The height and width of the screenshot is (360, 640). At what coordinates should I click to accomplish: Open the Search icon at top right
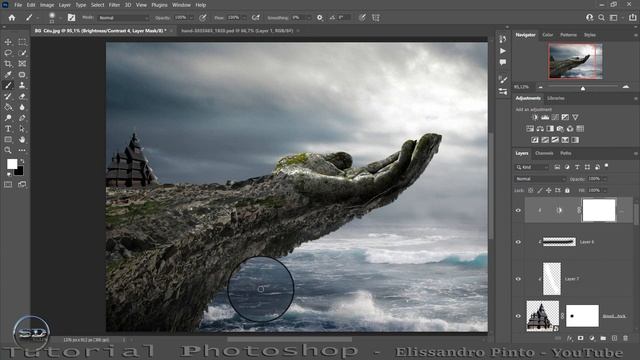point(601,18)
